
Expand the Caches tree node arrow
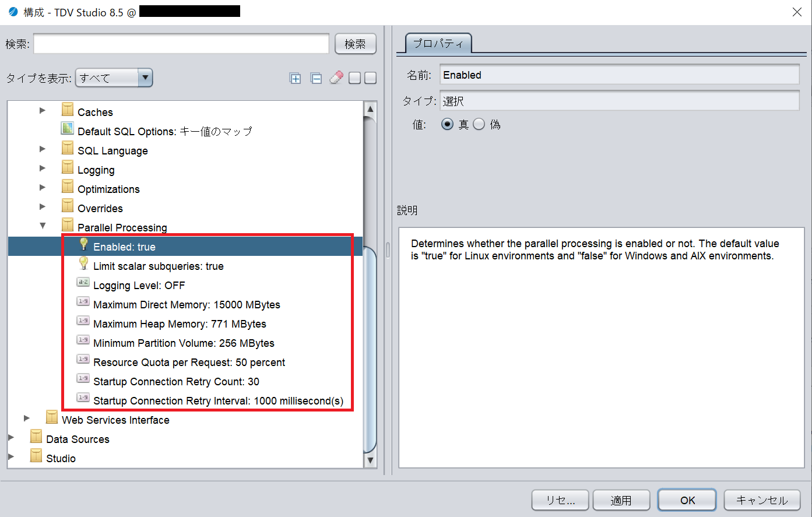pyautogui.click(x=42, y=110)
